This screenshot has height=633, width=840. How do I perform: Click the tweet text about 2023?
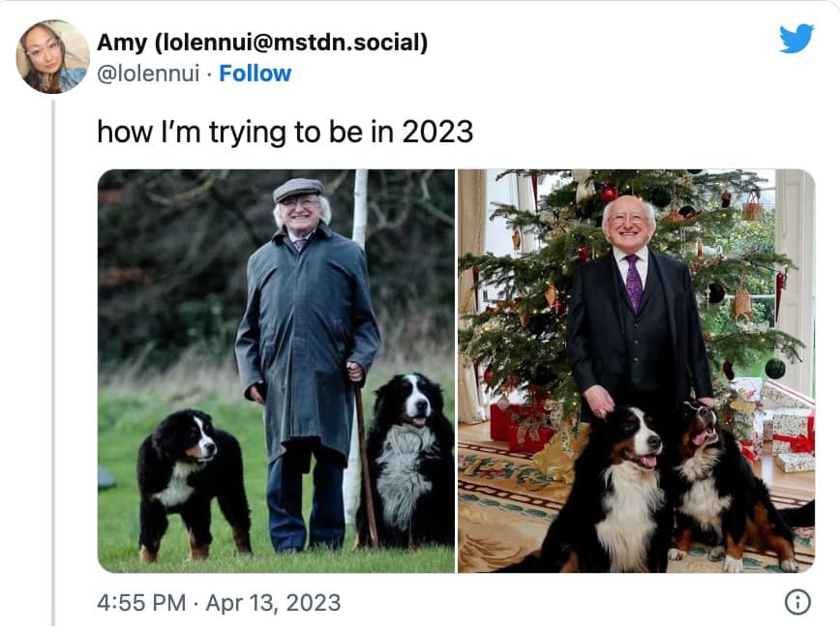pyautogui.click(x=285, y=131)
